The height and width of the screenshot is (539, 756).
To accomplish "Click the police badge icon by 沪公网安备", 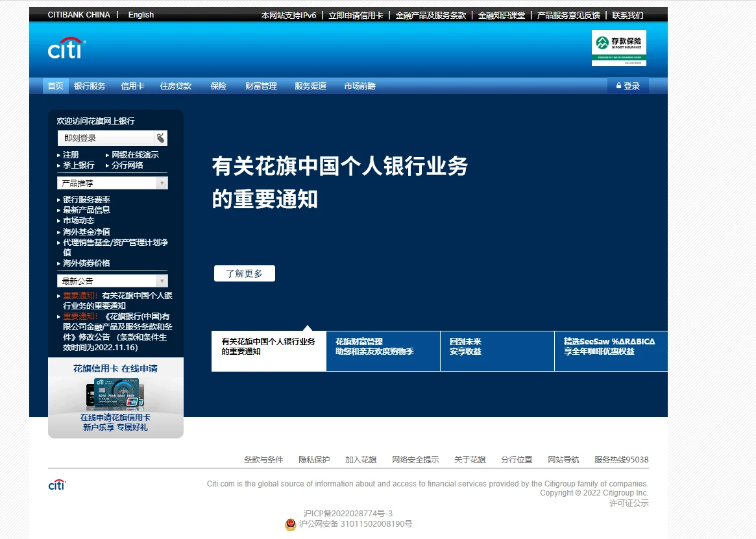I will pos(291,524).
